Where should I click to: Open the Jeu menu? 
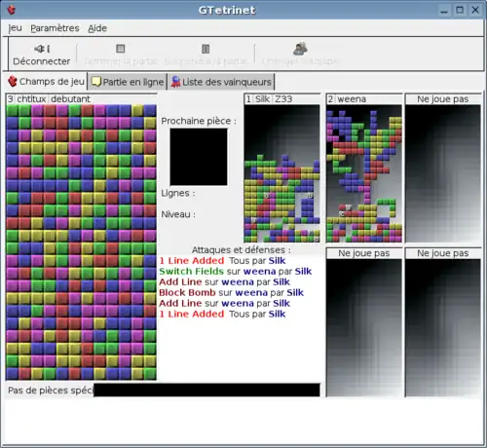point(16,28)
